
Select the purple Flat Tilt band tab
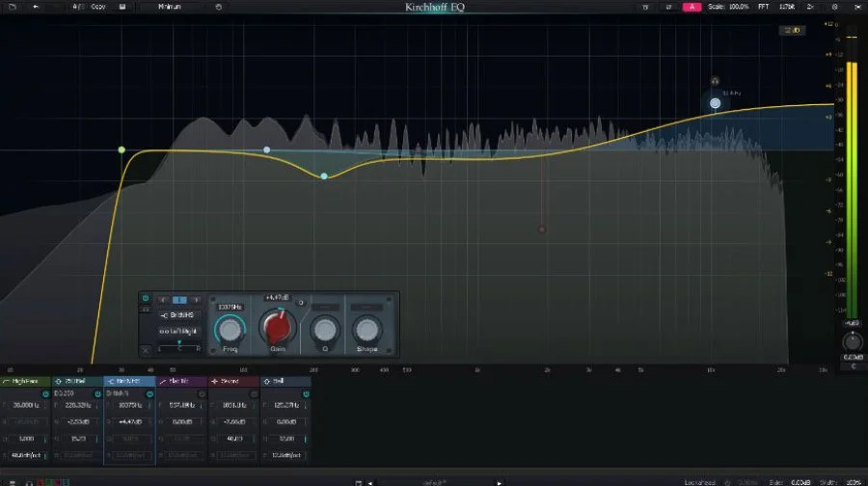tap(181, 382)
